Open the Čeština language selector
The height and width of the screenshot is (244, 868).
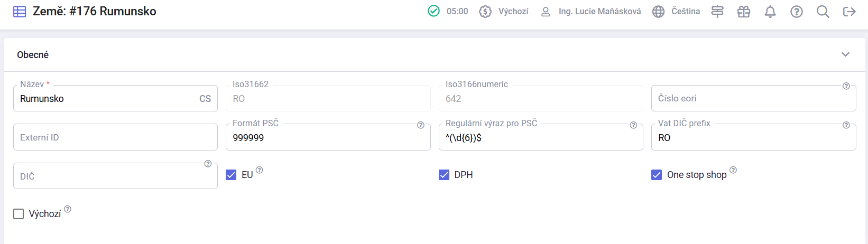click(x=676, y=12)
